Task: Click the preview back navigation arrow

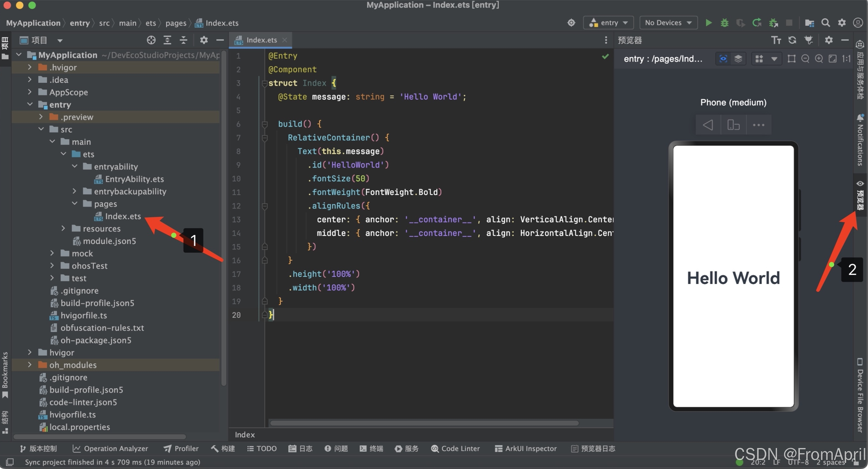Action: click(x=708, y=125)
